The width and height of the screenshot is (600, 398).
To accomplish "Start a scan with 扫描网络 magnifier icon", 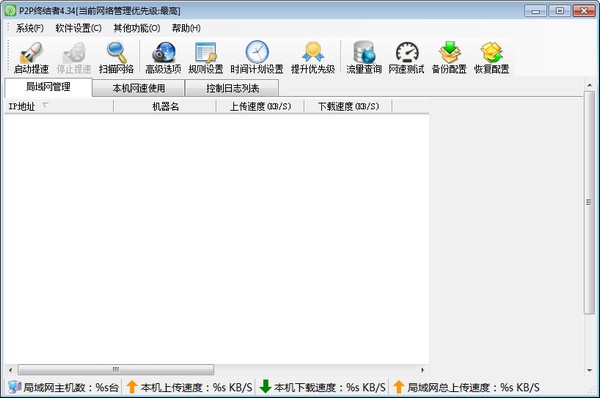I will click(116, 52).
